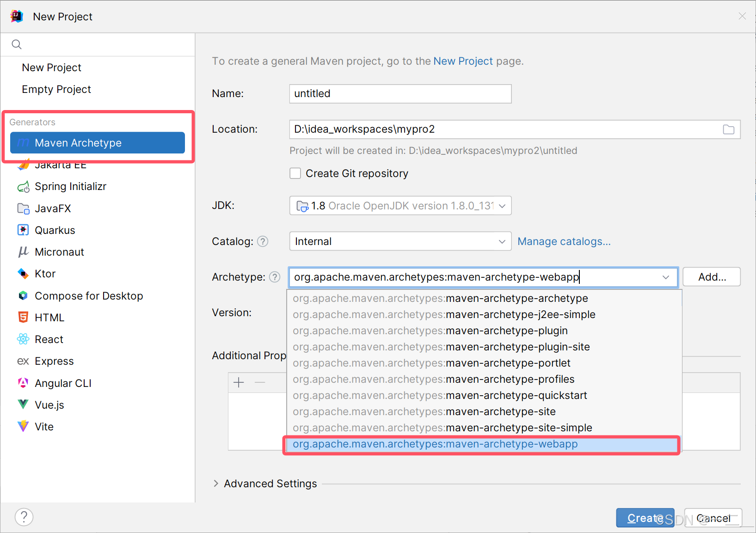The image size is (756, 533).
Task: Select the Ktor generator icon
Action: point(23,274)
